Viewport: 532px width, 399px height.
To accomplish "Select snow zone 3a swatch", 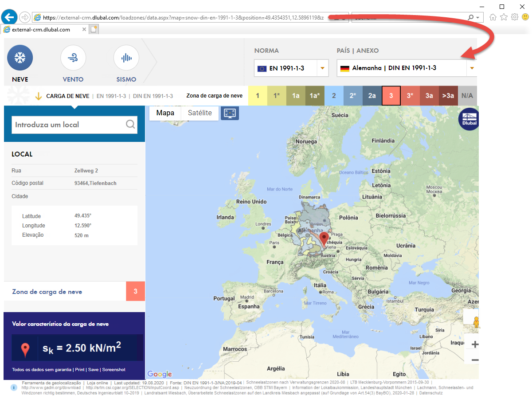I will [429, 96].
